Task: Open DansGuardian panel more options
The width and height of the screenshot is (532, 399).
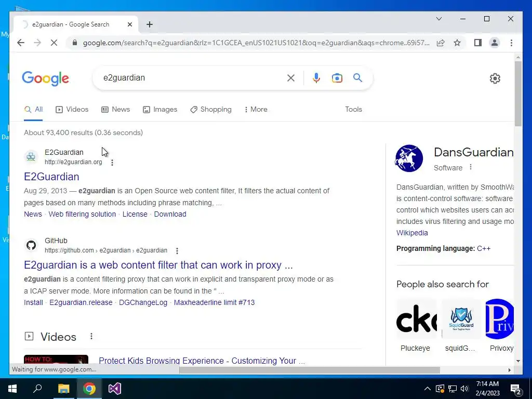Action: click(x=471, y=167)
